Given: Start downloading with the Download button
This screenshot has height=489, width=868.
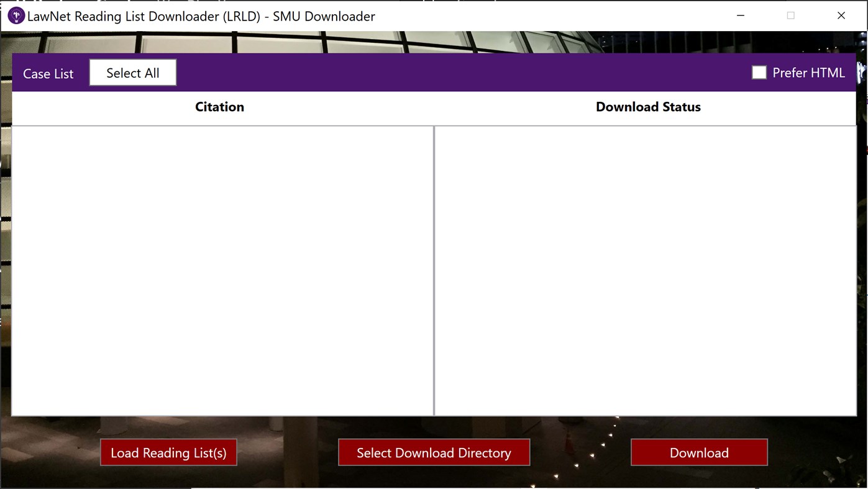Looking at the screenshot, I should click(698, 452).
